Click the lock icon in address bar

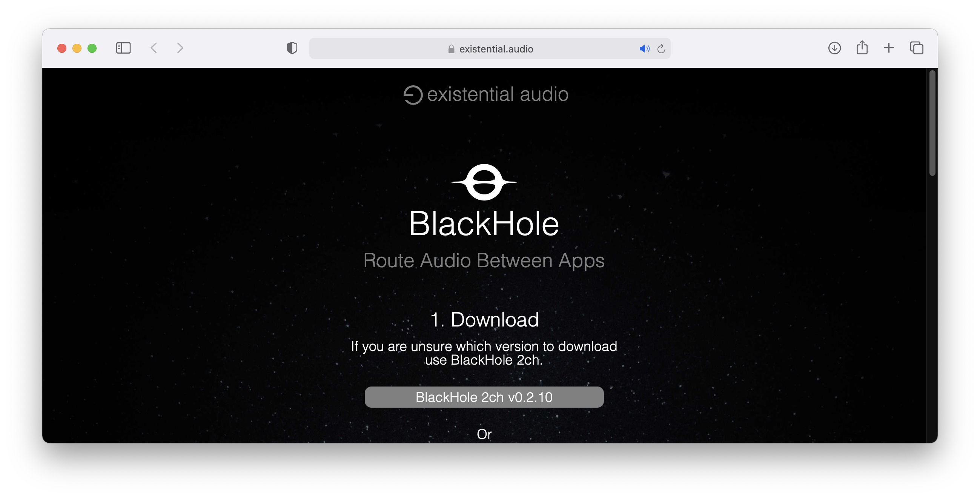click(x=451, y=49)
